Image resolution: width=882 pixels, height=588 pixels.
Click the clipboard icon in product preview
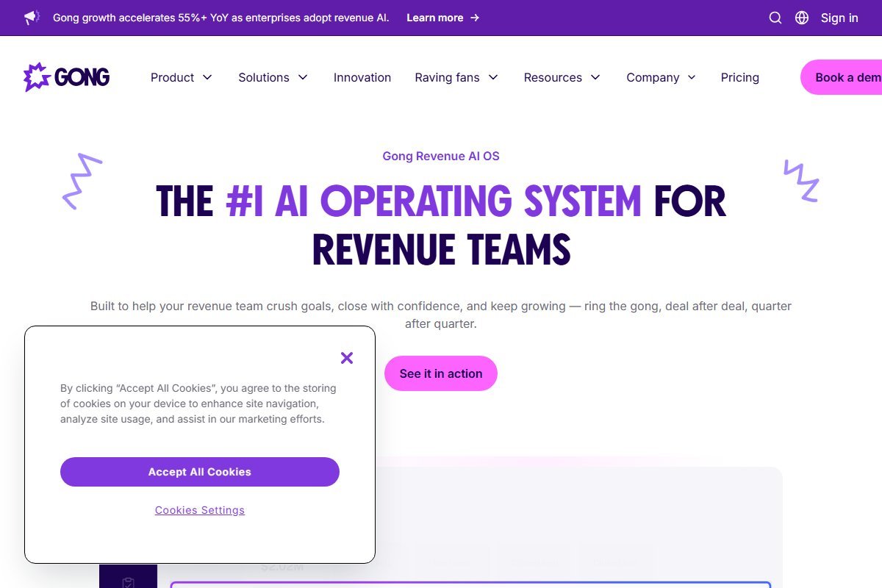[128, 582]
